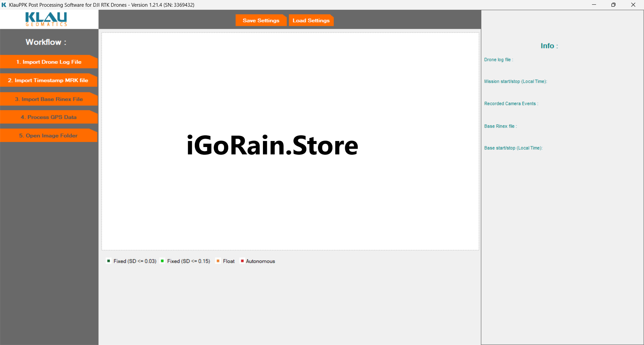This screenshot has width=644, height=345.
Task: Click the Recorded Camera Events label
Action: point(511,103)
